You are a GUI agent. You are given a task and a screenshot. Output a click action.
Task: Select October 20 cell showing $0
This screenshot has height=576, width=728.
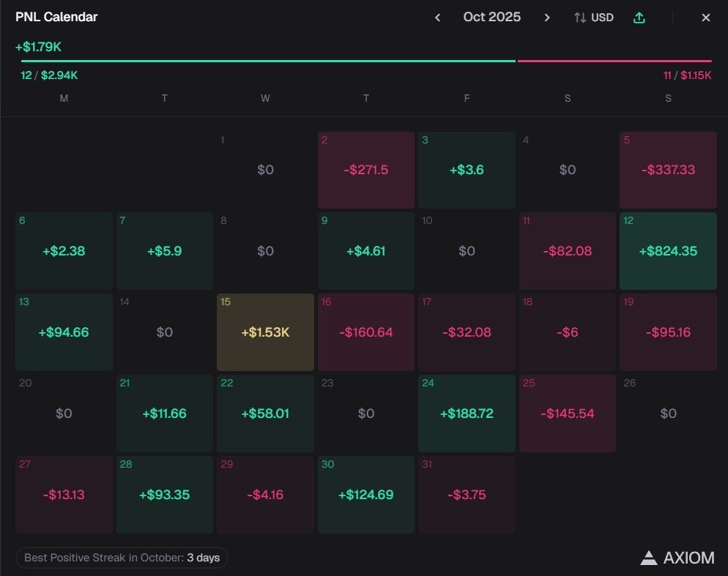(64, 414)
